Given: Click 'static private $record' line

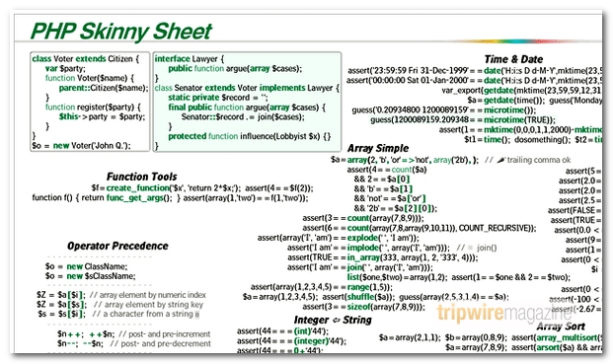Looking at the screenshot, I should [x=218, y=98].
